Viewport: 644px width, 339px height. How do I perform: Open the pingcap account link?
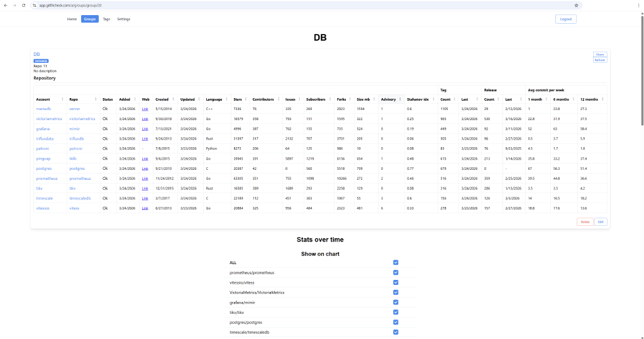(x=43, y=158)
